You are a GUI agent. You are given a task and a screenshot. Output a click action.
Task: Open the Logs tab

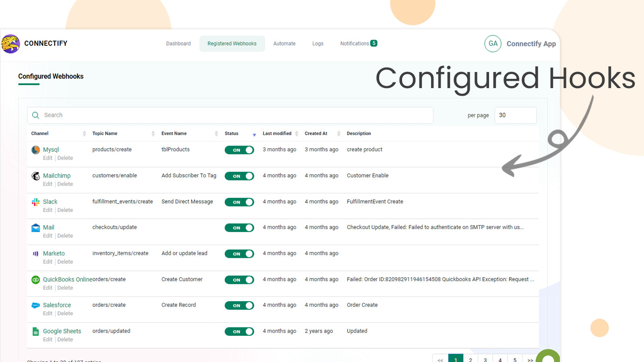318,43
